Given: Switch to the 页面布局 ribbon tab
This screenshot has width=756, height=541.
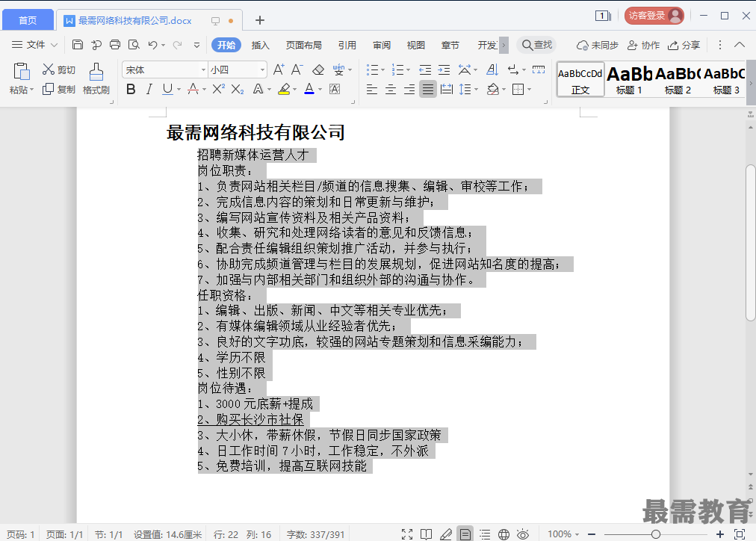Looking at the screenshot, I should [x=304, y=46].
